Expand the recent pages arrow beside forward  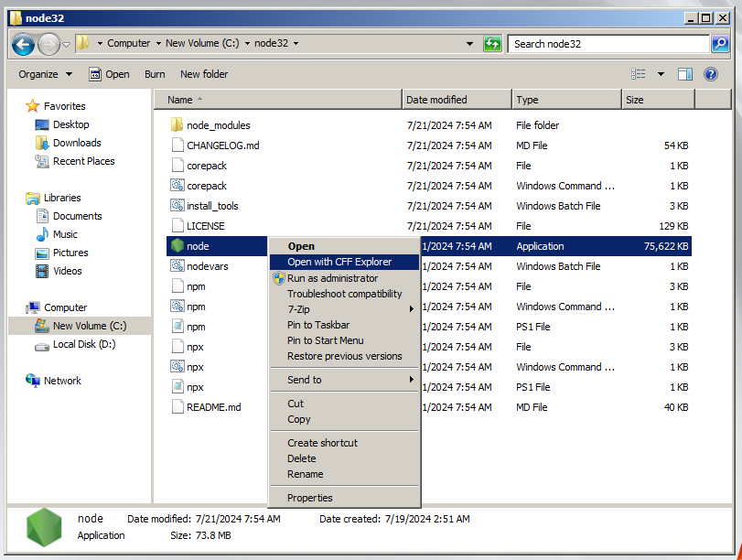click(x=66, y=45)
